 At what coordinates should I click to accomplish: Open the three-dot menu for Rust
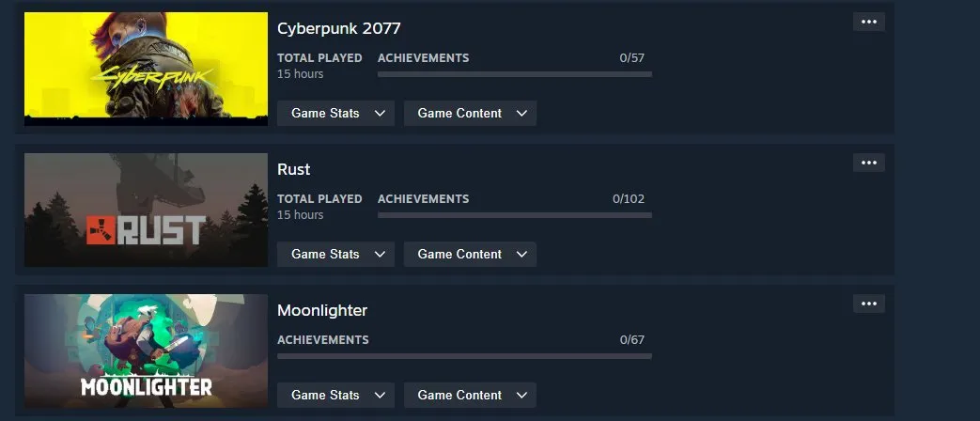[869, 163]
